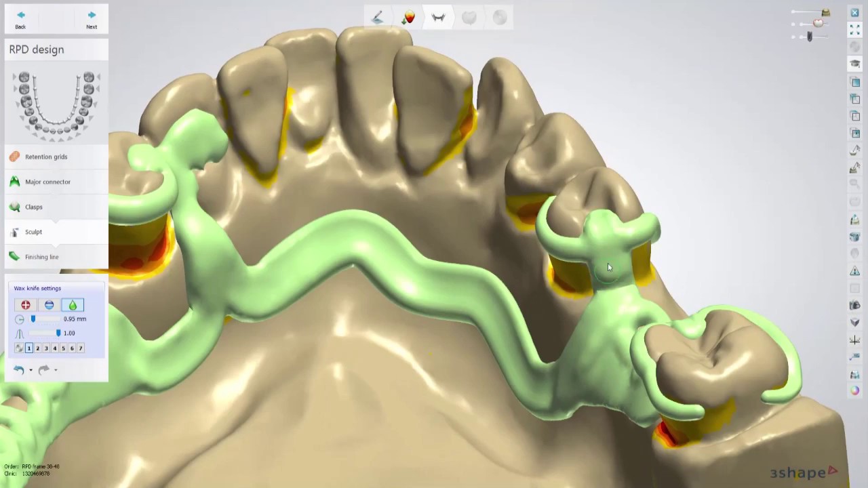Viewport: 868px width, 488px height.
Task: Take a screenshot with the camera icon
Action: tap(854, 306)
